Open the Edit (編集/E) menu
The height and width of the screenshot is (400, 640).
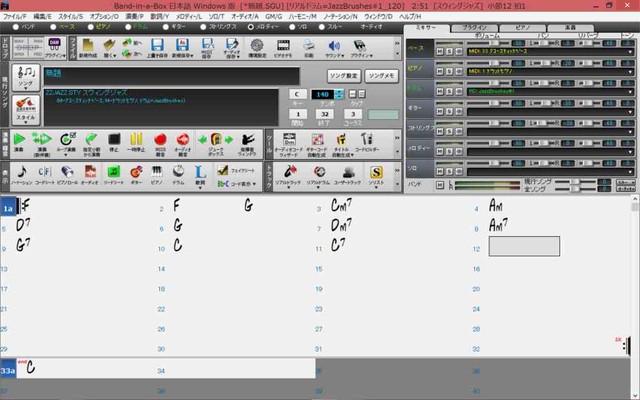42,17
